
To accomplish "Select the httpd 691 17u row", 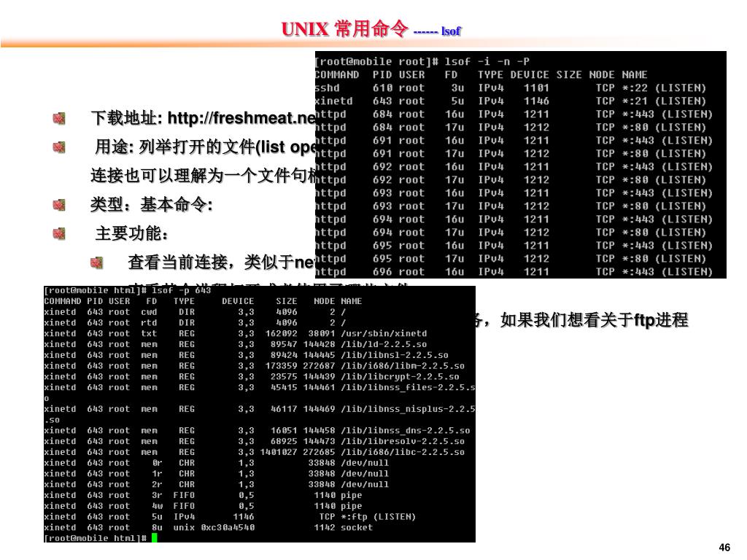I will pyautogui.click(x=510, y=154).
